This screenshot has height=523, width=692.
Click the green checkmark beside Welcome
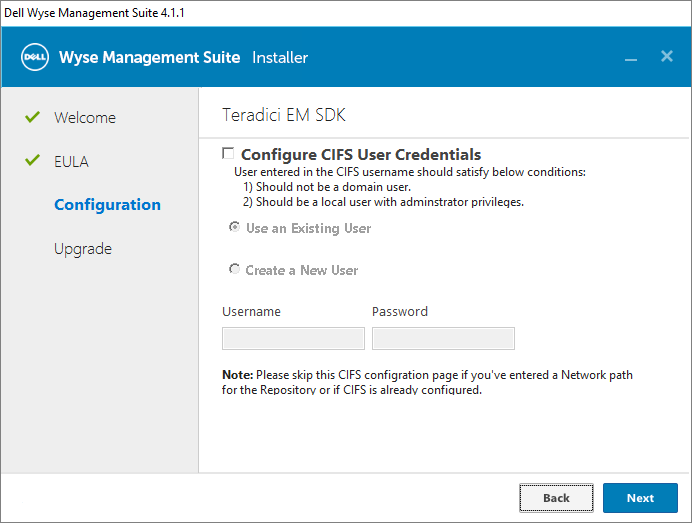pyautogui.click(x=32, y=117)
